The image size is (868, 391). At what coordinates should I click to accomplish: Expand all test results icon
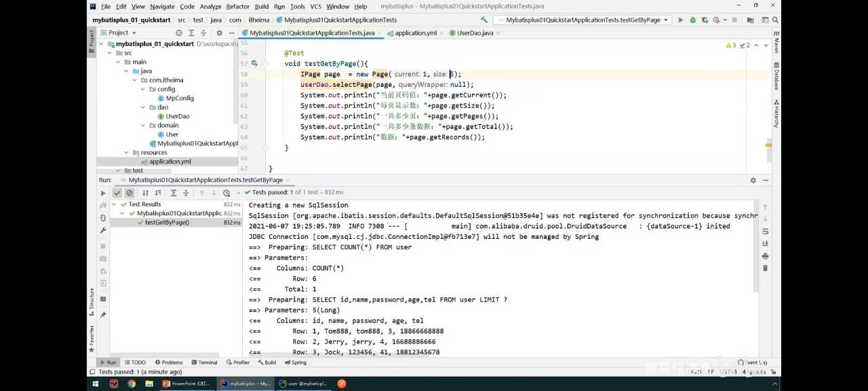click(x=174, y=193)
